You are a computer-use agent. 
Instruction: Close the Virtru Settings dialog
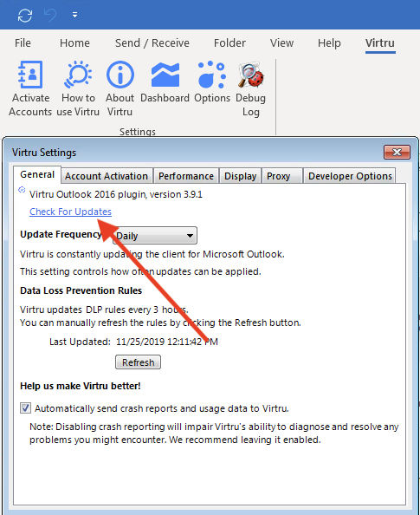(x=397, y=152)
